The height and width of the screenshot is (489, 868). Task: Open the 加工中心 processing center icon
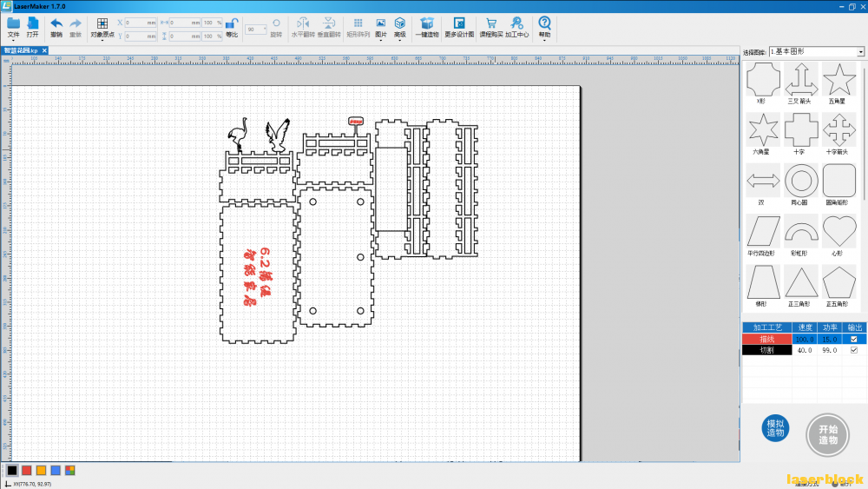point(516,23)
